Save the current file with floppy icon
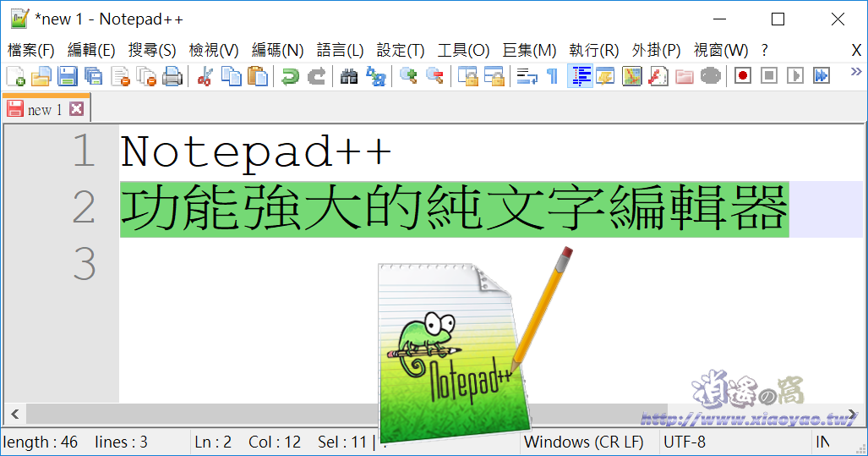The image size is (868, 456). pyautogui.click(x=67, y=76)
